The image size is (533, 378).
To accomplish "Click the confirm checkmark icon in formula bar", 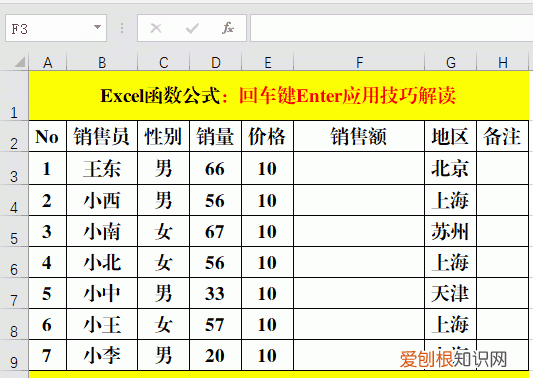I will [192, 28].
